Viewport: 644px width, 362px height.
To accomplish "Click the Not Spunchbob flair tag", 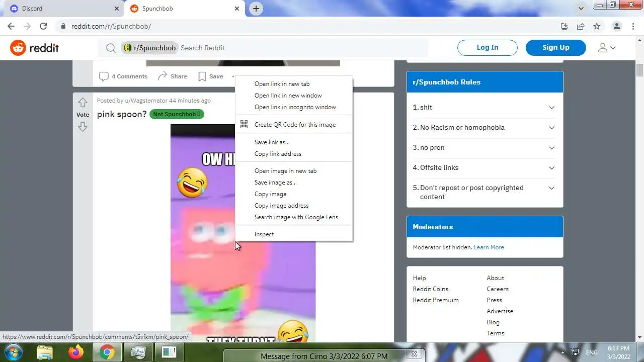I will (177, 114).
